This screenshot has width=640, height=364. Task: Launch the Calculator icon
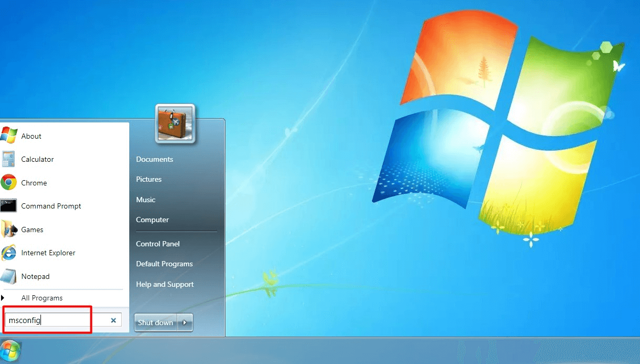click(x=8, y=159)
